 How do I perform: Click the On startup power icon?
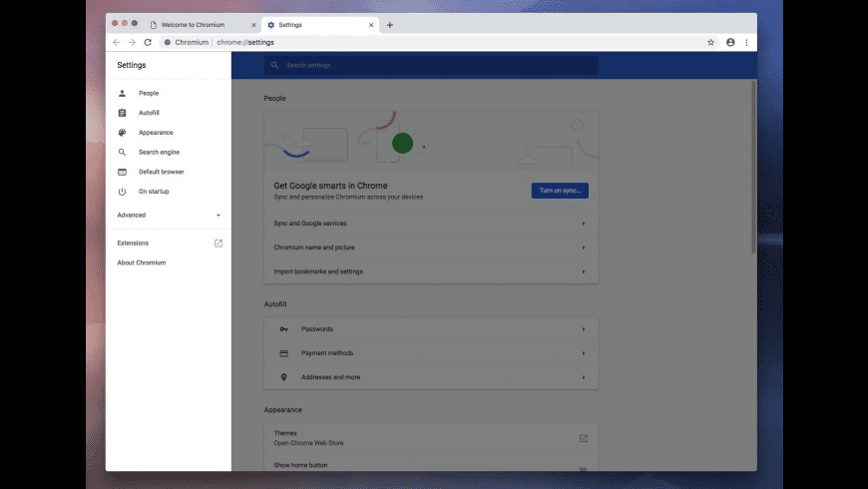click(x=123, y=191)
